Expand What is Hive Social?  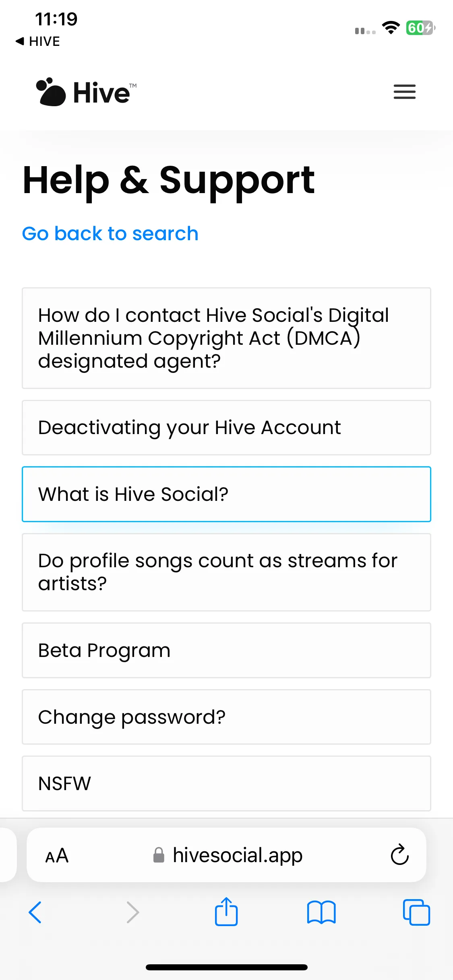226,494
